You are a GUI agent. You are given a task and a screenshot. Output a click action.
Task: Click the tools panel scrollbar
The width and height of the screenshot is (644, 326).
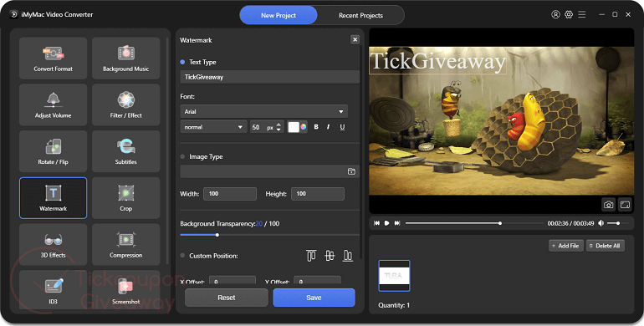[x=167, y=150]
